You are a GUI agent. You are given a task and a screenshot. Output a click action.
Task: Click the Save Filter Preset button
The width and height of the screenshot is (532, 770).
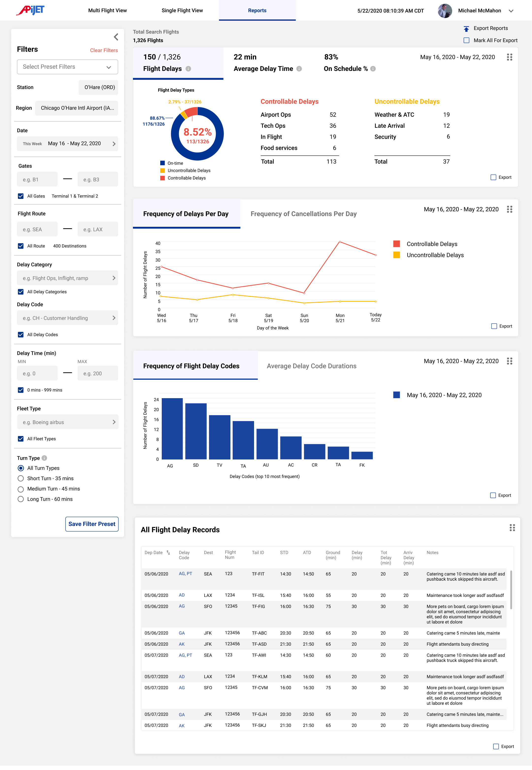tap(92, 524)
